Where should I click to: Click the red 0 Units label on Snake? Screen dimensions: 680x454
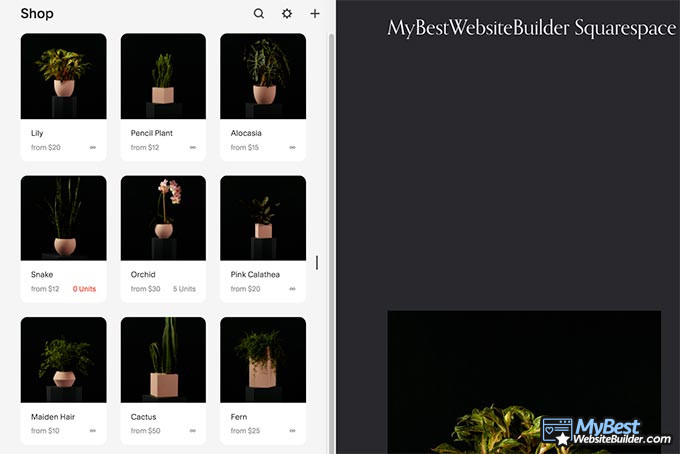[x=84, y=289]
